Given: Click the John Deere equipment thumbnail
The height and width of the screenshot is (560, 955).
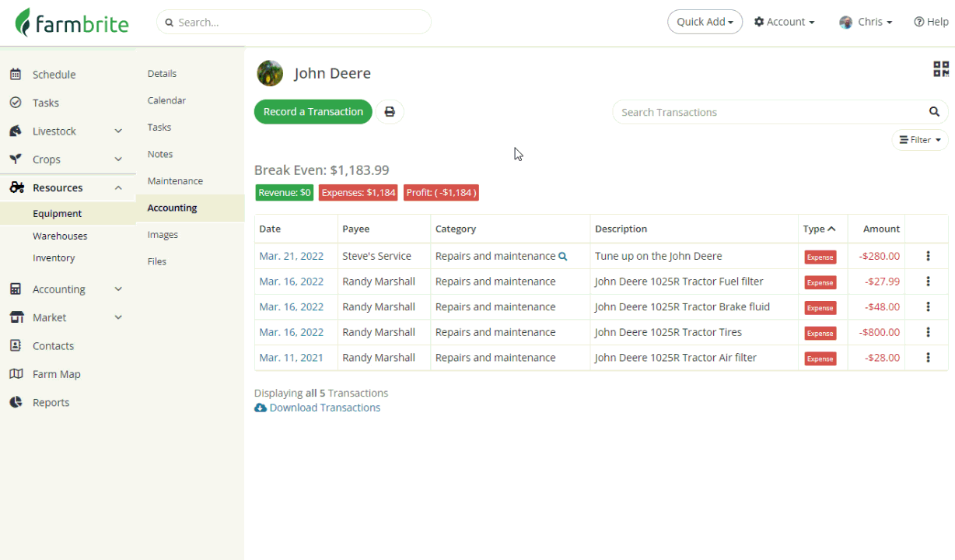Looking at the screenshot, I should click(x=270, y=73).
